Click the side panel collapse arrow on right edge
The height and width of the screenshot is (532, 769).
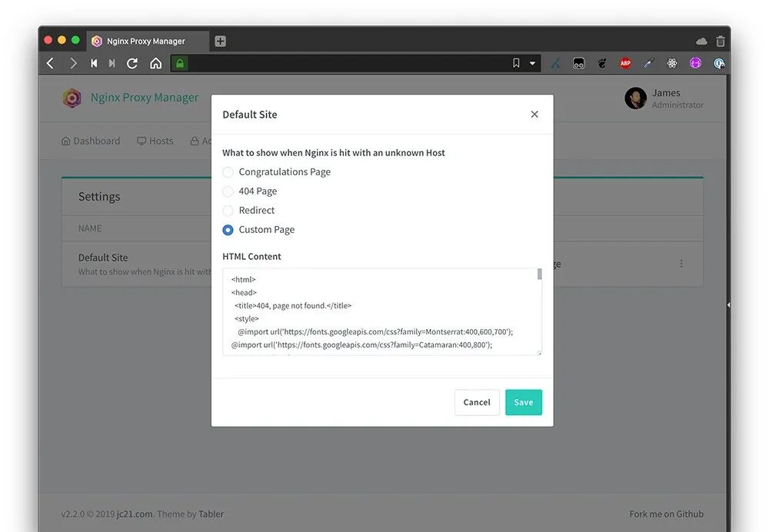pyautogui.click(x=728, y=305)
